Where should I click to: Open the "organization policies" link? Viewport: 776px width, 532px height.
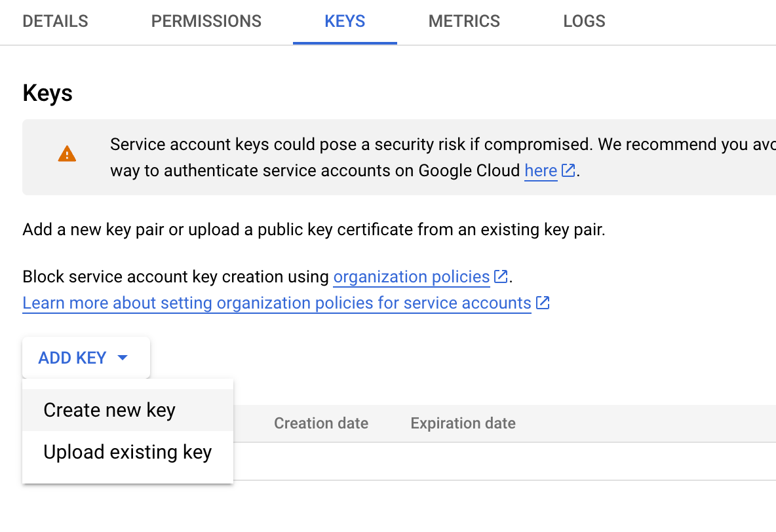coord(412,276)
